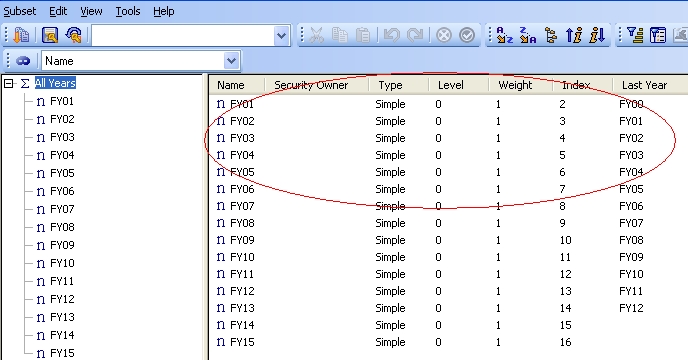Select FY04 name in the properties list

(242, 155)
